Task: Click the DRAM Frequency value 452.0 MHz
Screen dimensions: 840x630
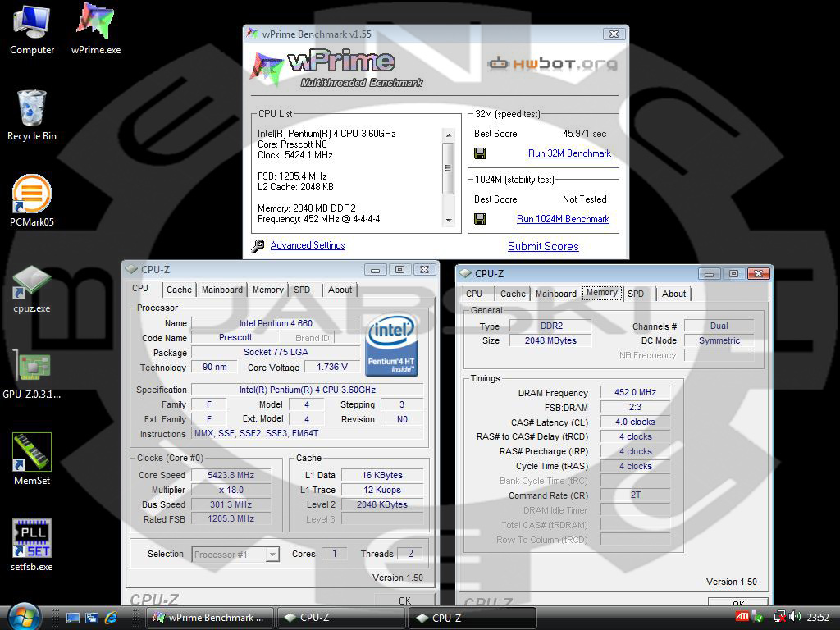Action: pos(635,392)
